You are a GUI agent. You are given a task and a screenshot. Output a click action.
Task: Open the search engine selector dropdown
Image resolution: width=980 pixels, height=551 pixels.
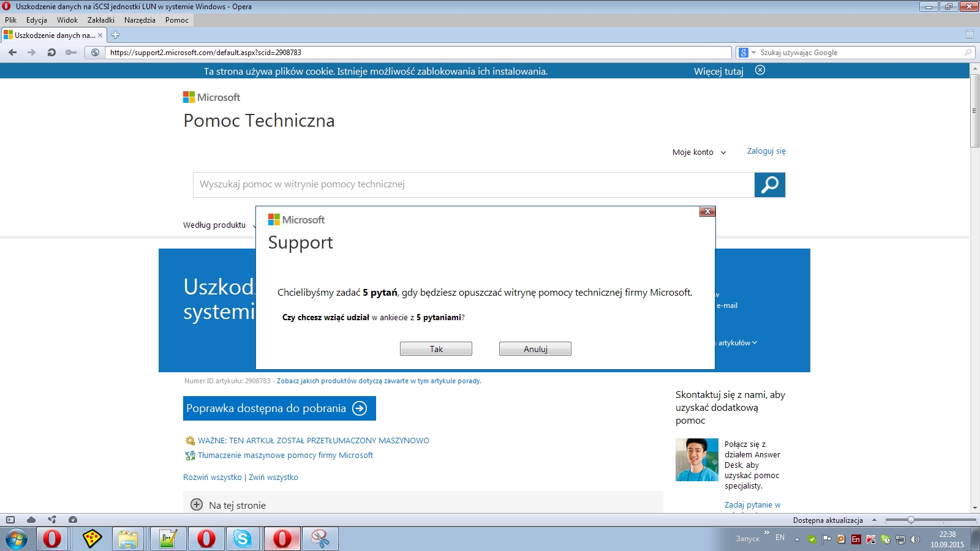[x=753, y=53]
